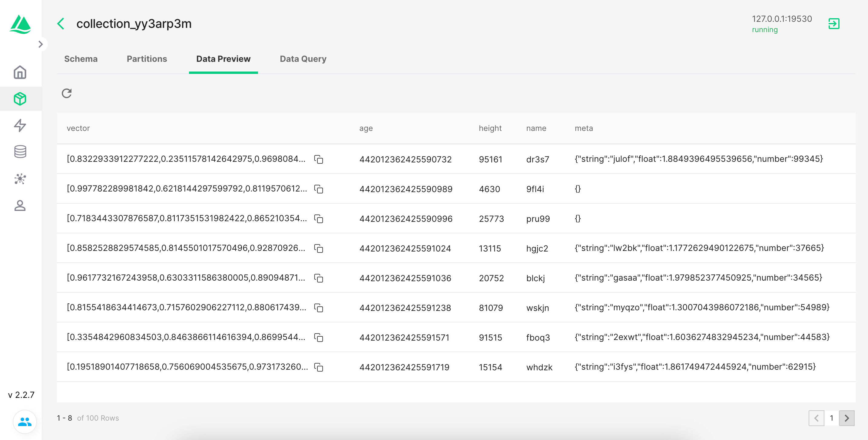Click the age column header
868x440 pixels.
point(366,128)
